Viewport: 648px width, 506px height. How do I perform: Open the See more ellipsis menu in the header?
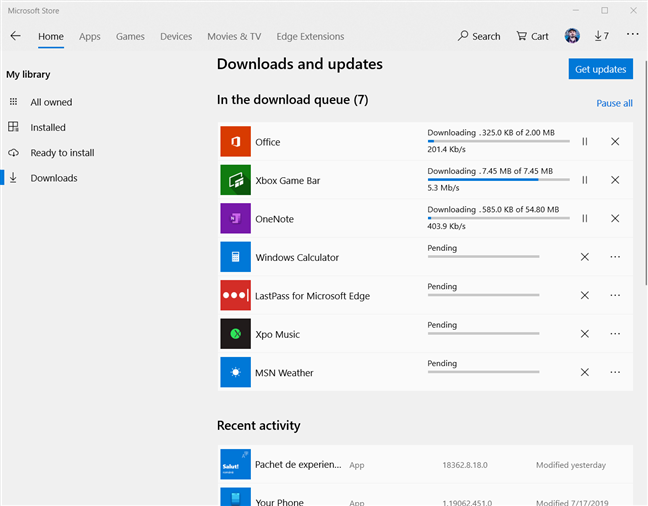coord(632,34)
